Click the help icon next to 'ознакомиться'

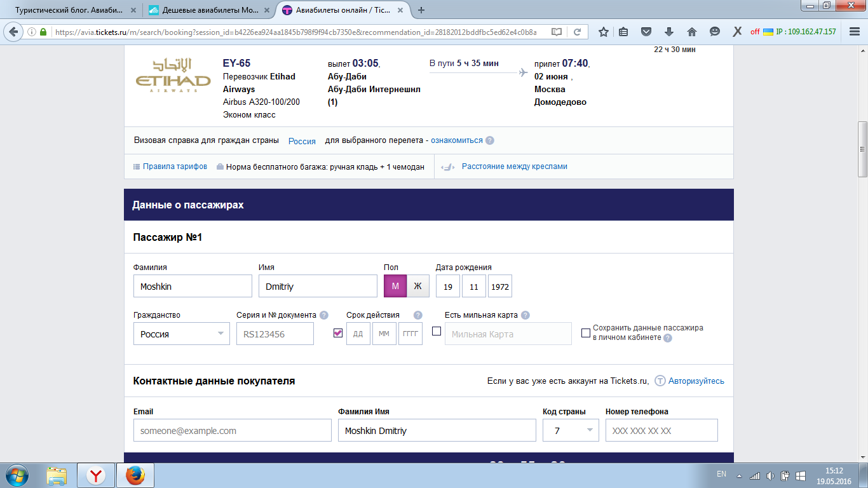point(490,140)
